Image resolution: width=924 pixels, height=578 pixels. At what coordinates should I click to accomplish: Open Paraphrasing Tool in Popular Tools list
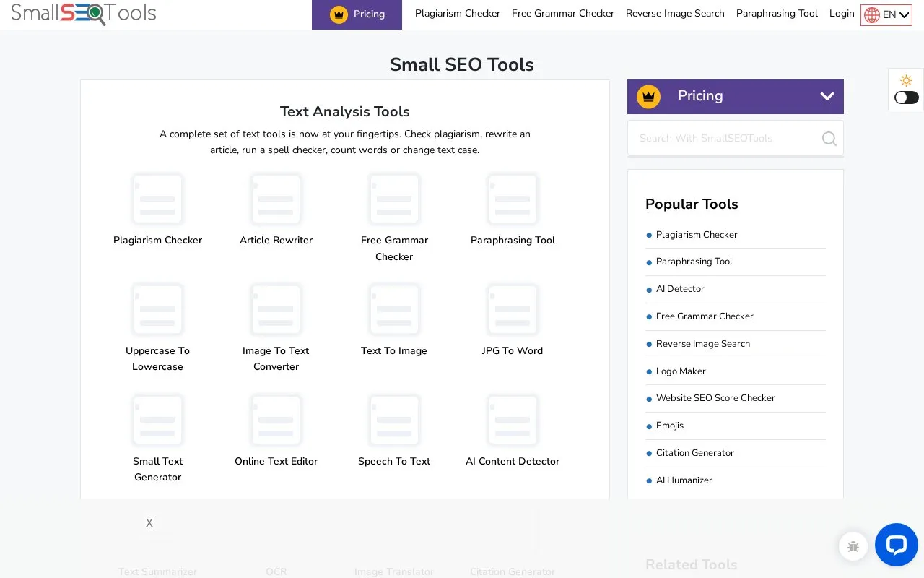point(694,262)
